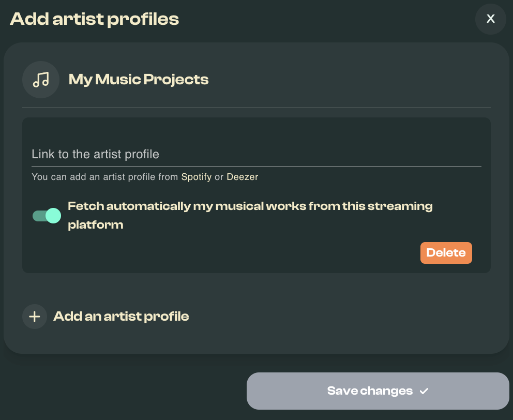Click the underline below the artist link field
The image size is (513, 420).
[256, 167]
